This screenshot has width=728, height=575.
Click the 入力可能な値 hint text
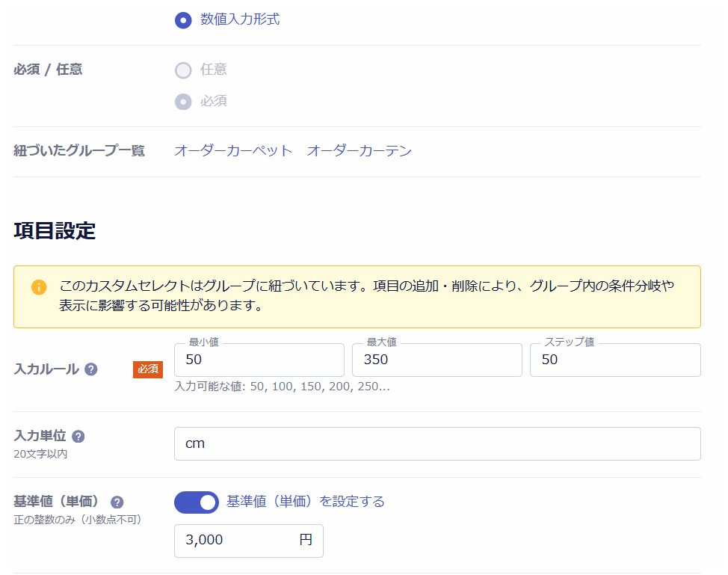282,387
